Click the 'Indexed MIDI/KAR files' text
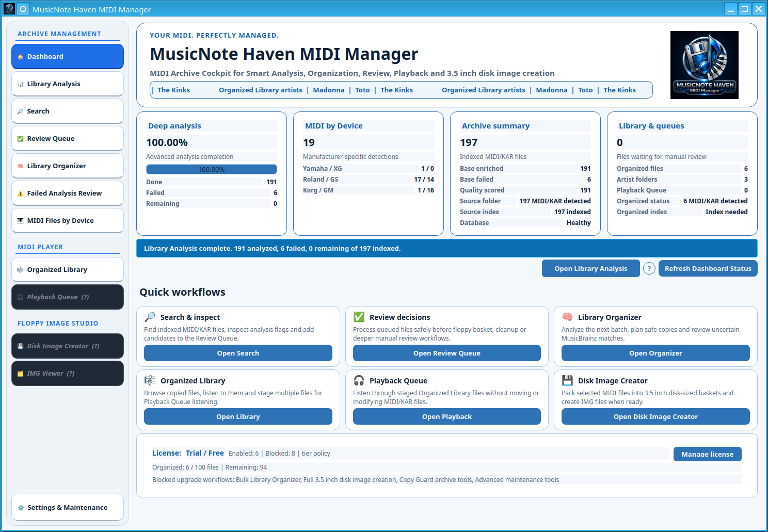The height and width of the screenshot is (532, 768). [x=493, y=157]
